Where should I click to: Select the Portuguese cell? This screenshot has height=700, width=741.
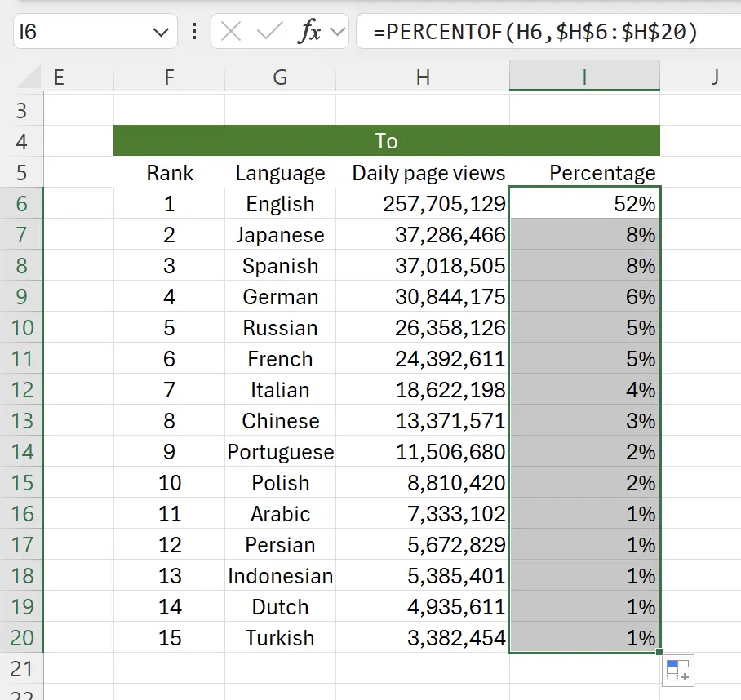point(280,452)
